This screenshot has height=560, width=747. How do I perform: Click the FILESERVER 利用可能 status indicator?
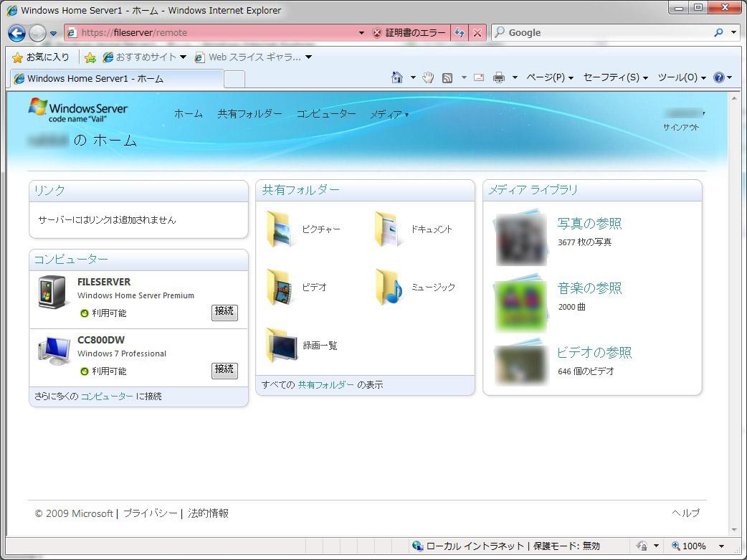pyautogui.click(x=103, y=313)
